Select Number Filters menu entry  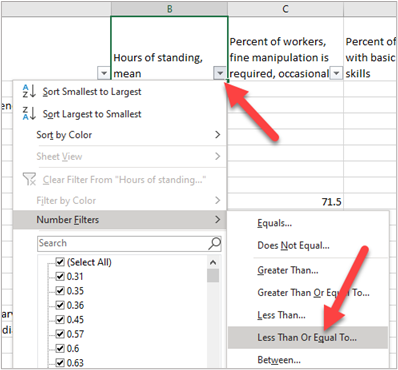click(x=120, y=220)
